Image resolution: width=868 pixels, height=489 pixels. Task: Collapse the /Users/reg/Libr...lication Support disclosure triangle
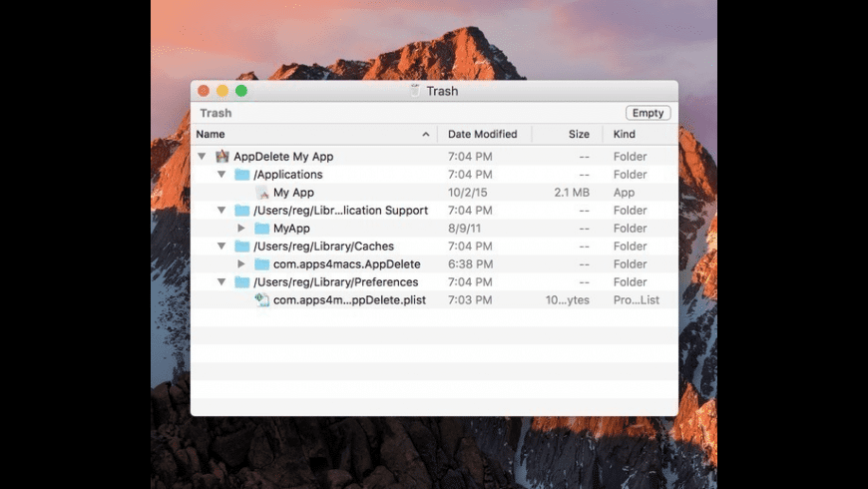(221, 211)
